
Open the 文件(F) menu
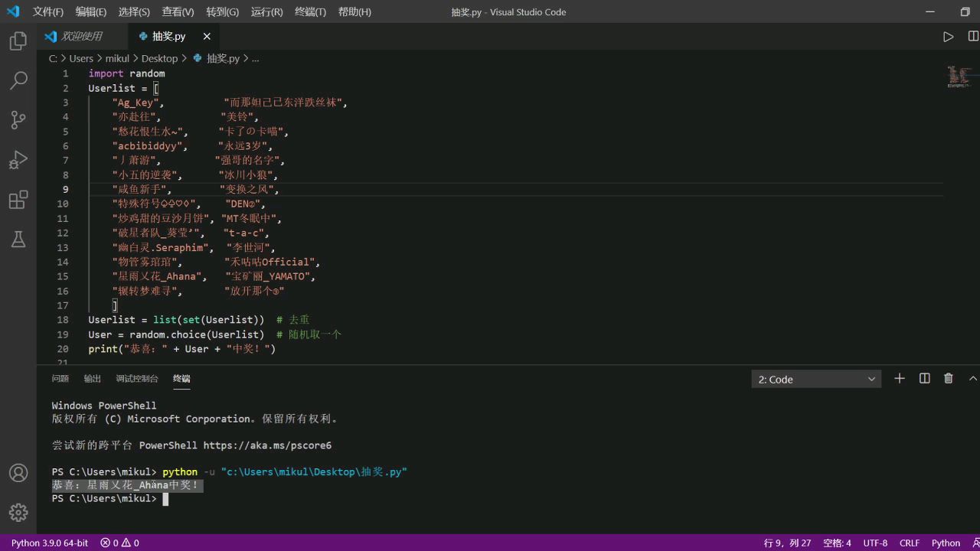point(48,11)
